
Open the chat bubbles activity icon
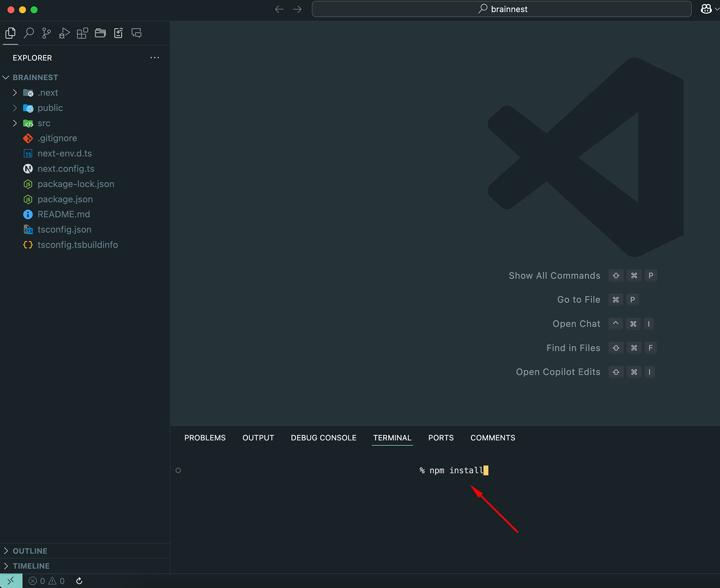[x=137, y=33]
